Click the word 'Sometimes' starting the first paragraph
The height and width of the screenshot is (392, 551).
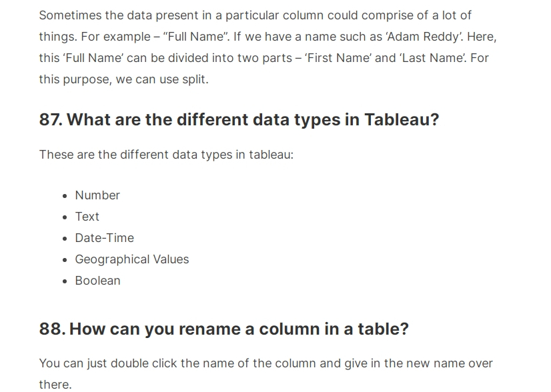70,15
